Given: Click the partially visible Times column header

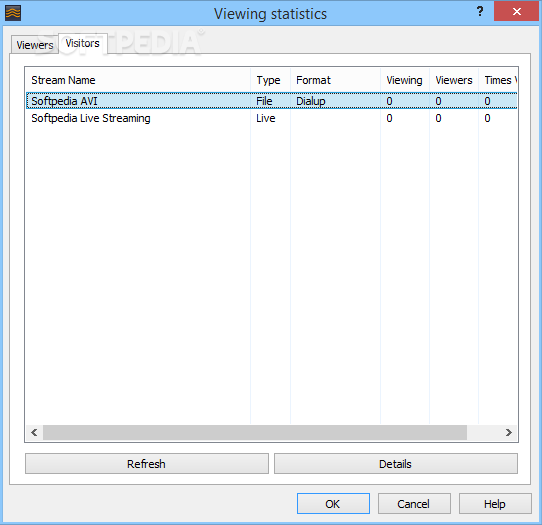Looking at the screenshot, I should [x=498, y=80].
